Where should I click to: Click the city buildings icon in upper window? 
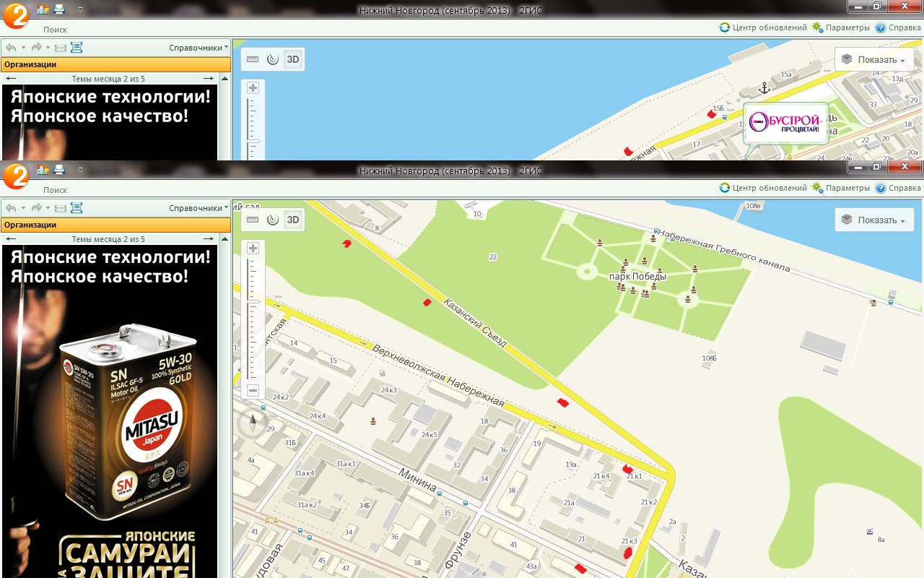(x=43, y=9)
